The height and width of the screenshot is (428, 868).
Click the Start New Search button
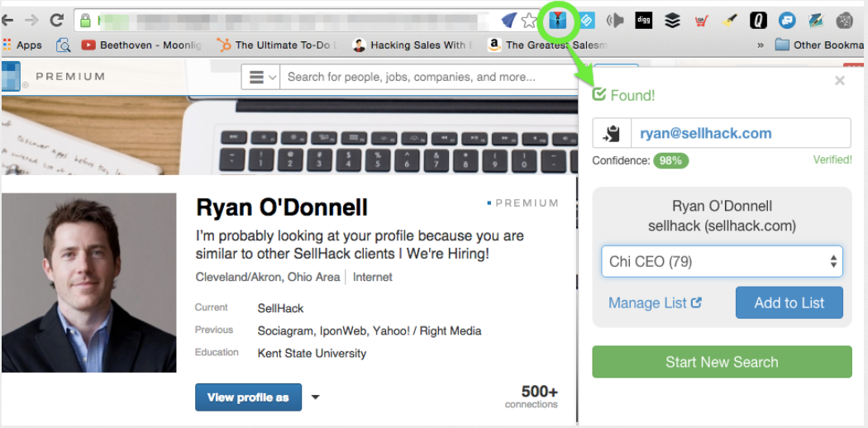pyautogui.click(x=722, y=362)
